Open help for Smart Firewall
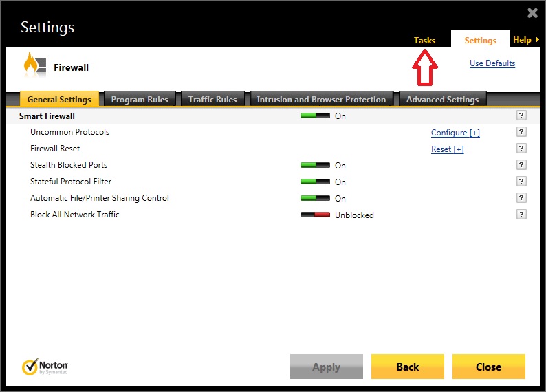The image size is (546, 392). (x=521, y=116)
